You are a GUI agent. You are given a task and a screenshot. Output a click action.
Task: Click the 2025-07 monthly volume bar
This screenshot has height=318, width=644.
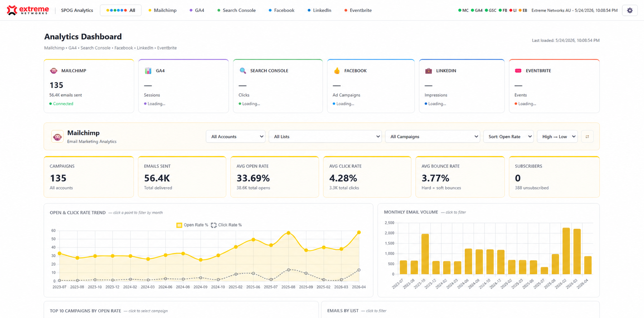tap(544, 271)
